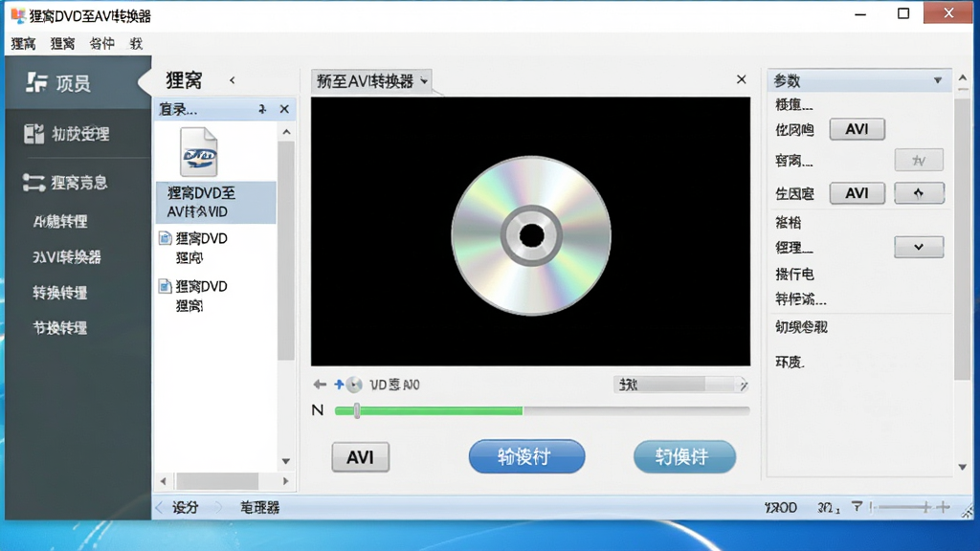980x551 pixels.
Task: Close the preview pane
Action: pyautogui.click(x=742, y=79)
